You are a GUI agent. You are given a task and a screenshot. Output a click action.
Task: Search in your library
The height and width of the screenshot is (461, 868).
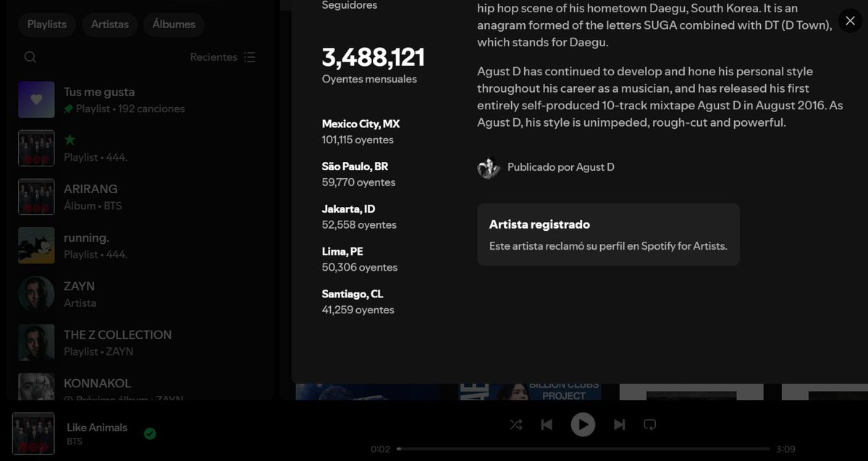point(30,57)
